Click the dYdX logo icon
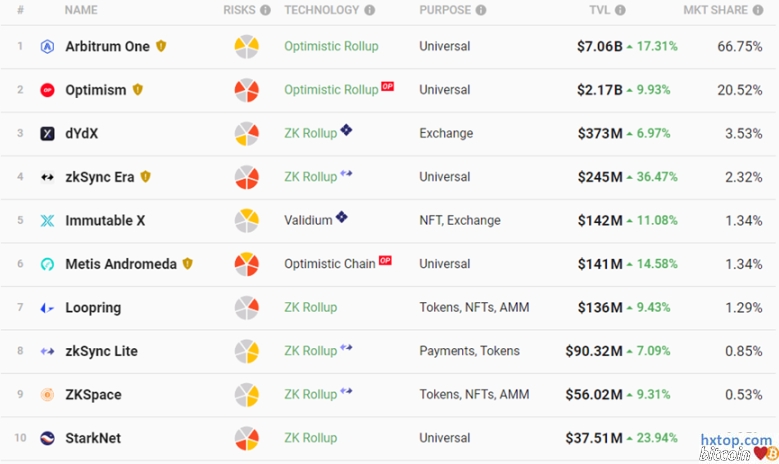The width and height of the screenshot is (779, 464). (x=47, y=134)
